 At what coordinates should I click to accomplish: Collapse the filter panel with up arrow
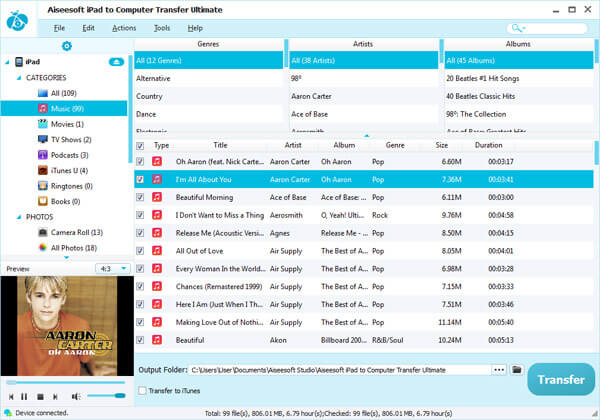pyautogui.click(x=367, y=135)
